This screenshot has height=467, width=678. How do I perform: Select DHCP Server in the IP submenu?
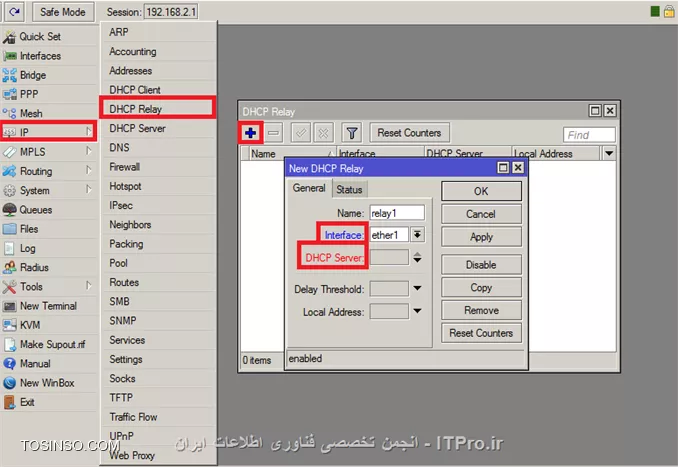pos(159,128)
